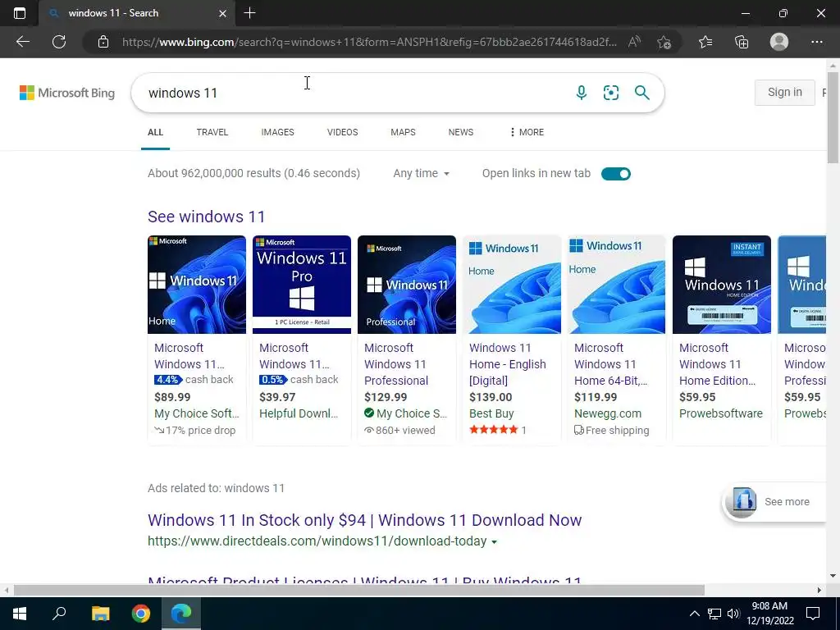Open the Favorites list icon
The width and height of the screenshot is (840, 630).
(x=705, y=42)
